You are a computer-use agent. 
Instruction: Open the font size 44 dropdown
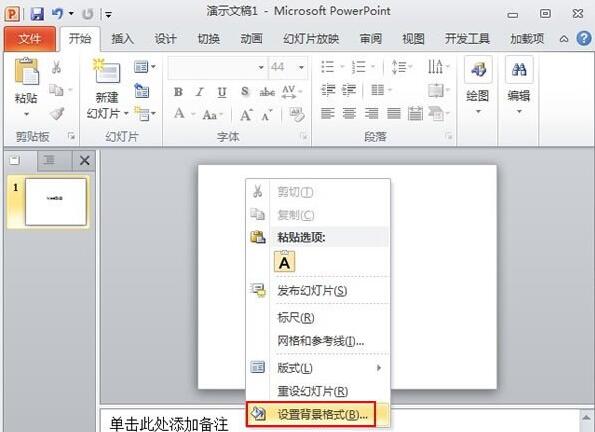click(x=301, y=68)
